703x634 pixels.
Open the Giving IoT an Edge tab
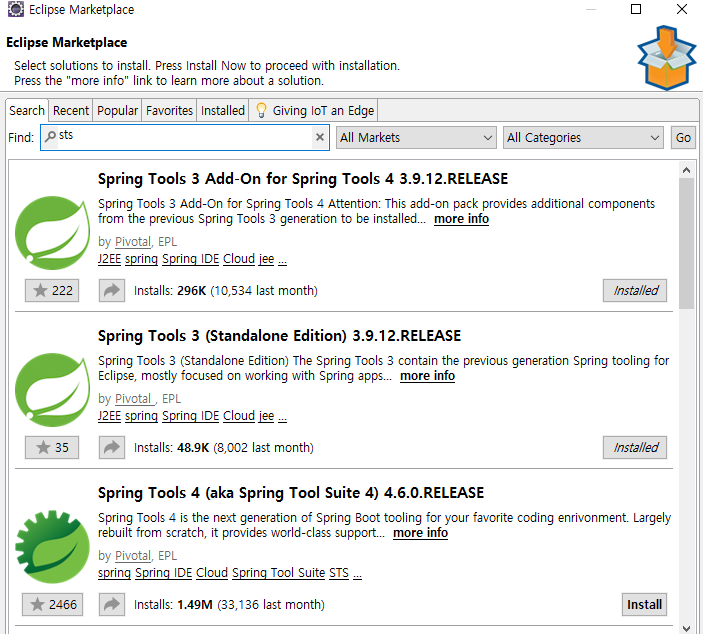[x=314, y=110]
